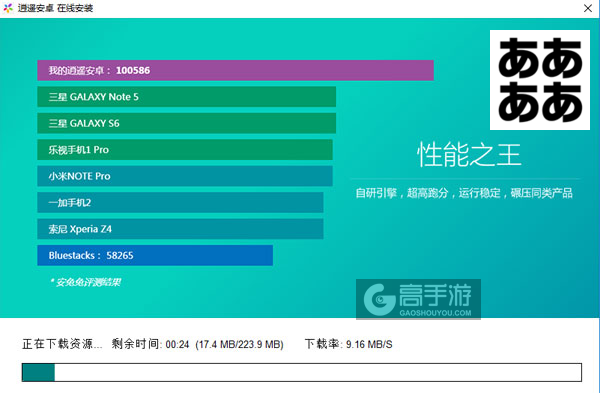Click the 逍遥安卓 在线安装 window title
Screen dimensions: 600x393
pos(55,8)
